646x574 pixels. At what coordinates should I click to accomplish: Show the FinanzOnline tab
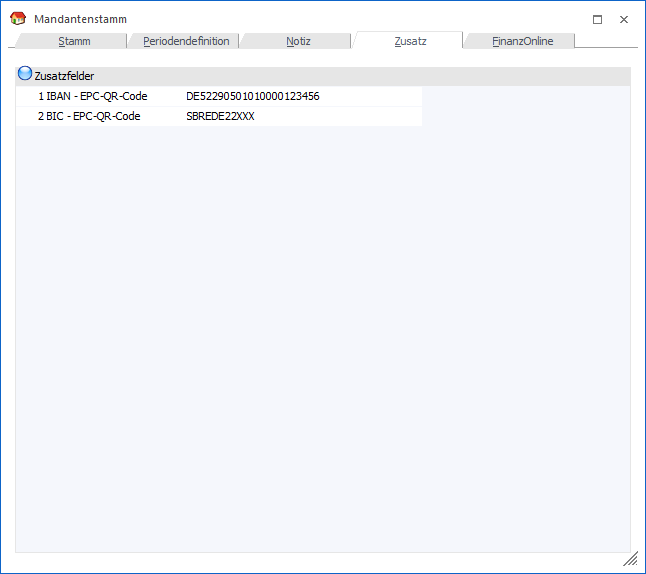[522, 41]
